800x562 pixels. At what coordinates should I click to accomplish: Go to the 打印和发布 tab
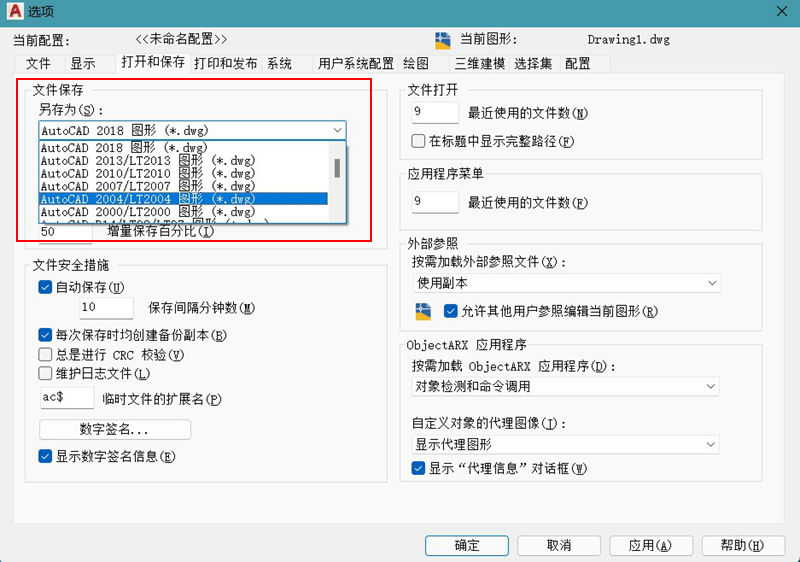[x=226, y=63]
